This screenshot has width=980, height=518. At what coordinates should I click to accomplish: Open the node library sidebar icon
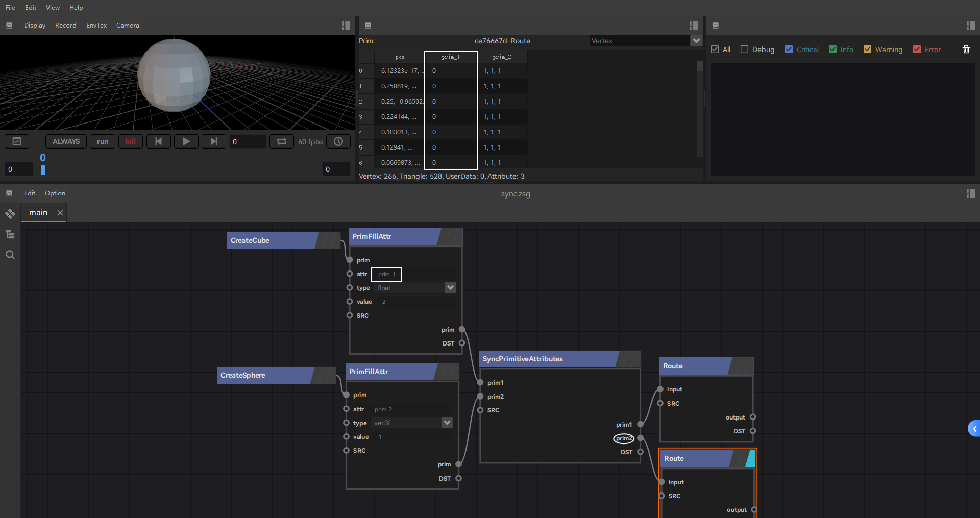[x=10, y=214]
